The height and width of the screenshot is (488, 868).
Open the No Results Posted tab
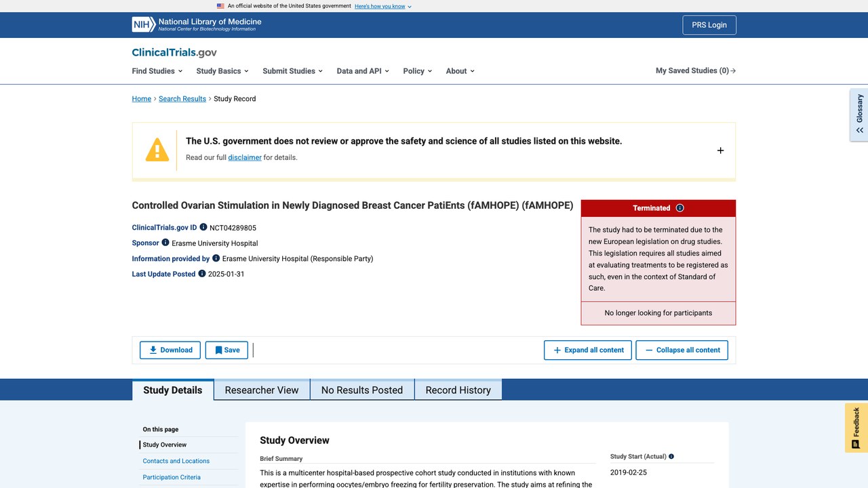click(x=362, y=390)
